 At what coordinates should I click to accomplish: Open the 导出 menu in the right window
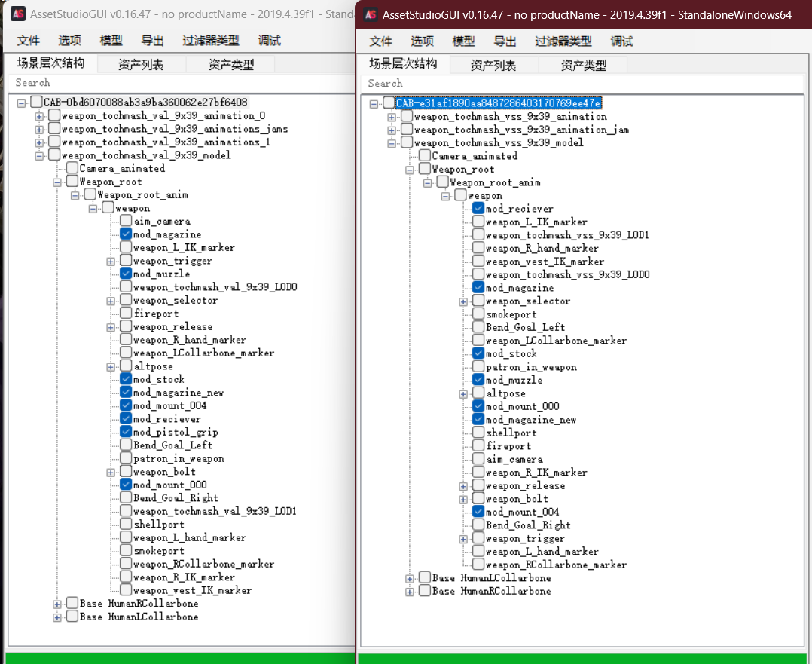tap(505, 41)
